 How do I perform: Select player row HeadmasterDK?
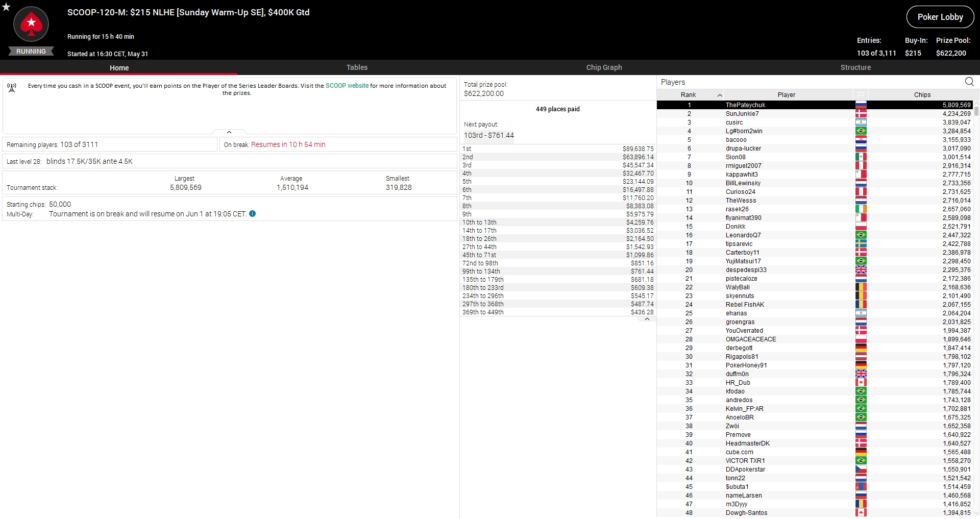tap(815, 443)
